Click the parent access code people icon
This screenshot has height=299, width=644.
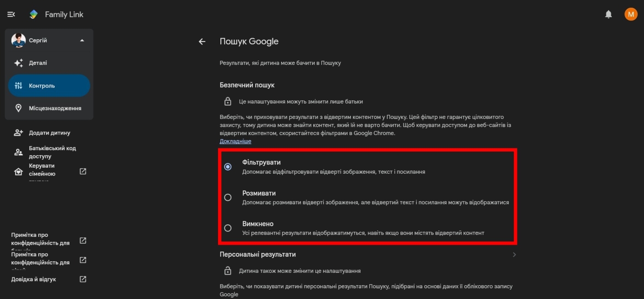pos(18,152)
